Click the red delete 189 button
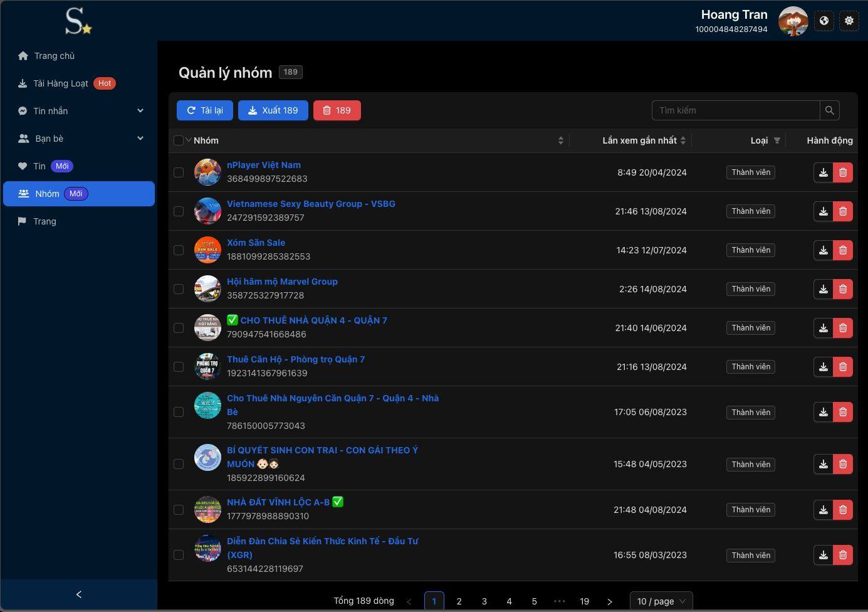868x612 pixels. (x=337, y=110)
